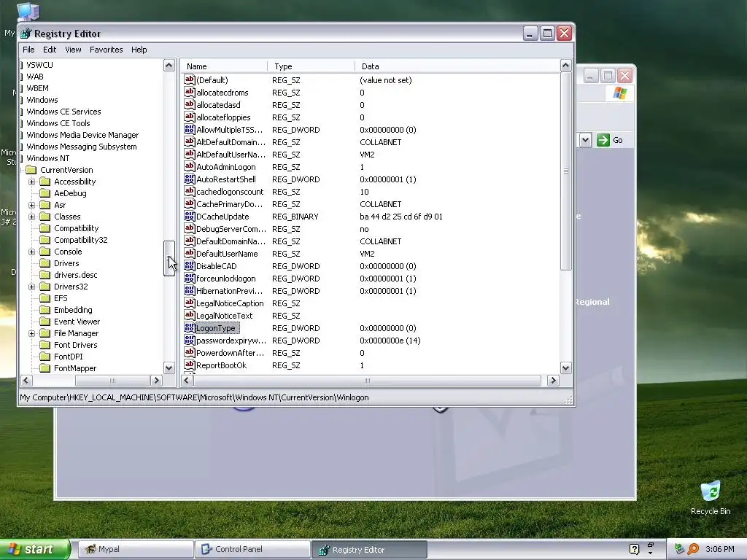Image resolution: width=747 pixels, height=560 pixels.
Task: Click the help question mark tray icon
Action: [x=634, y=549]
